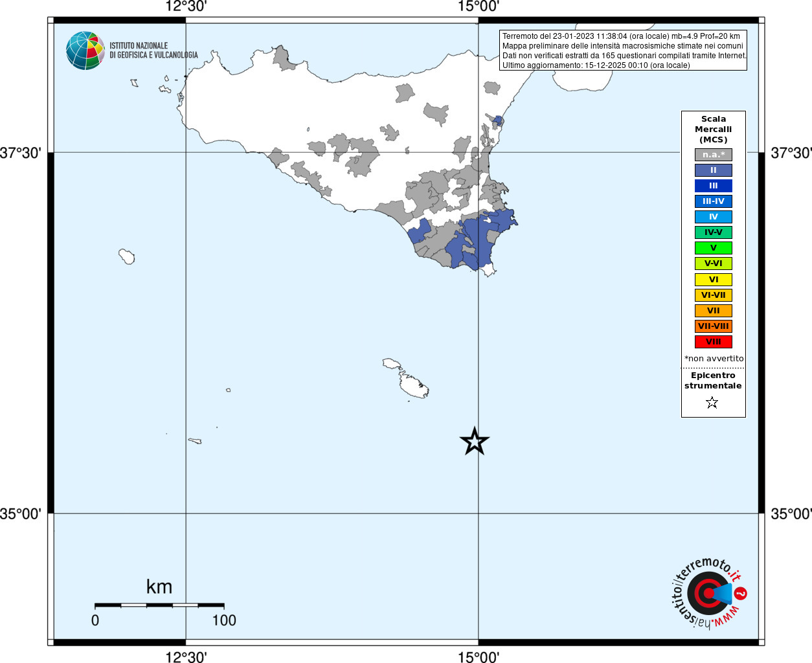
Task: Click the Malta island on the map
Action: [412, 386]
